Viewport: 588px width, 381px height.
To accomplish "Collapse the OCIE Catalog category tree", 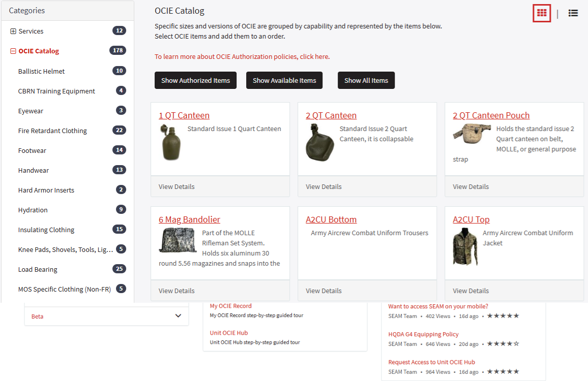I will (x=13, y=51).
